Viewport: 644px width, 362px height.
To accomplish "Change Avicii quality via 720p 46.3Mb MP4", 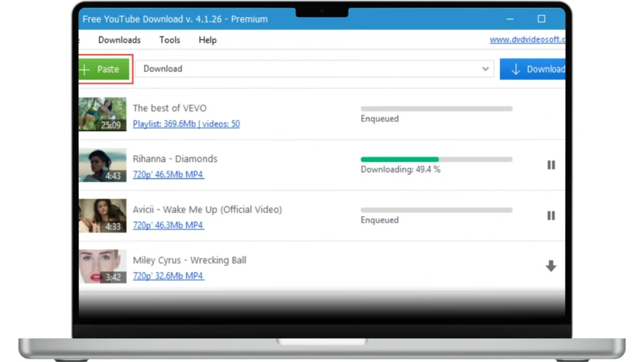I will (168, 225).
